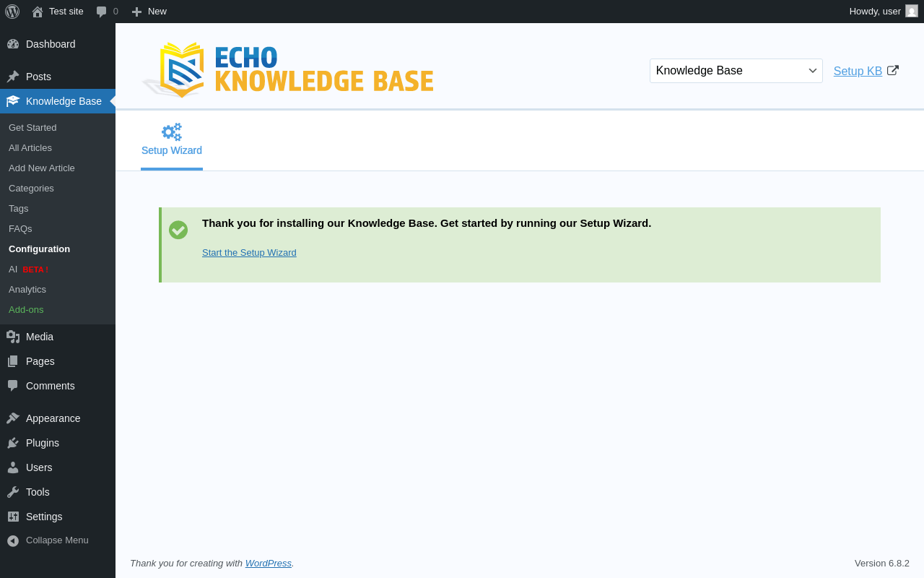The image size is (924, 578).
Task: Open the Settings menu label
Action: point(44,517)
